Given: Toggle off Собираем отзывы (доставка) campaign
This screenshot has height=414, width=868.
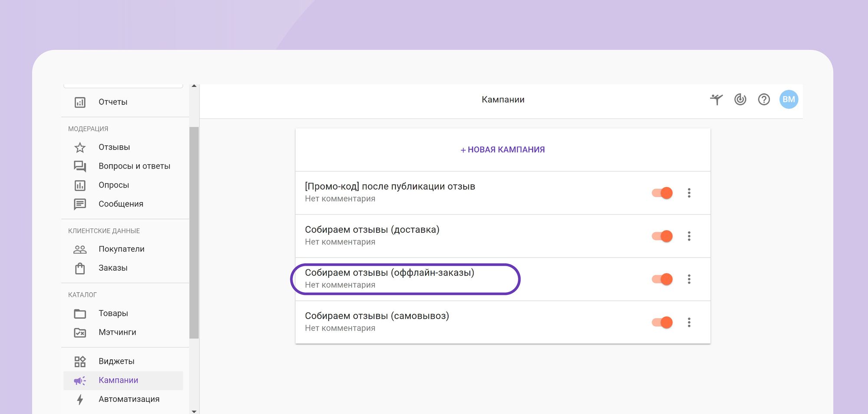Looking at the screenshot, I should click(662, 236).
